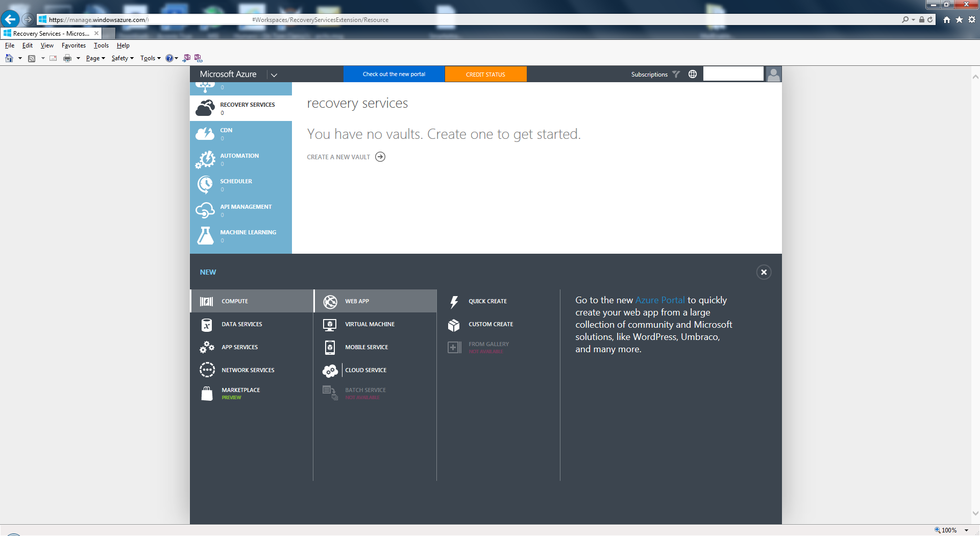The height and width of the screenshot is (536, 980).
Task: Click App Services gears icon
Action: 207,347
